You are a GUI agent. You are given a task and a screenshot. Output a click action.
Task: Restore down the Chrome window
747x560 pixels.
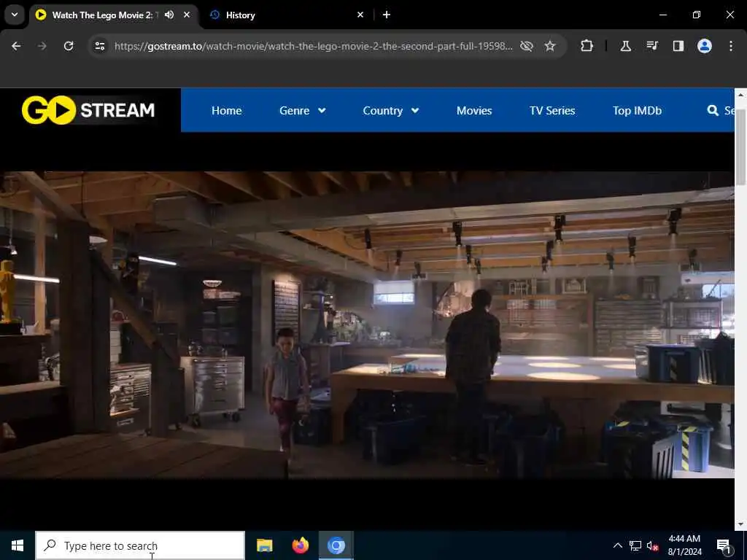697,15
